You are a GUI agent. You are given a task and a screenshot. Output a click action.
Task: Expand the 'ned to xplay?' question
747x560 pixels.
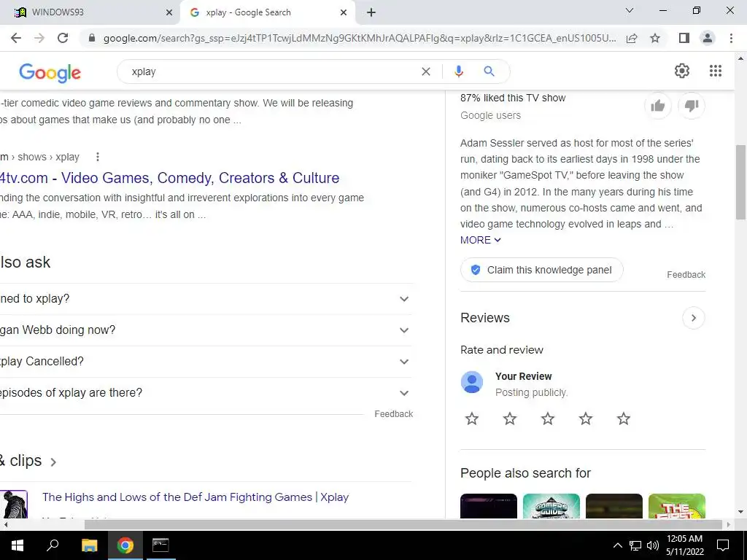[206, 298]
